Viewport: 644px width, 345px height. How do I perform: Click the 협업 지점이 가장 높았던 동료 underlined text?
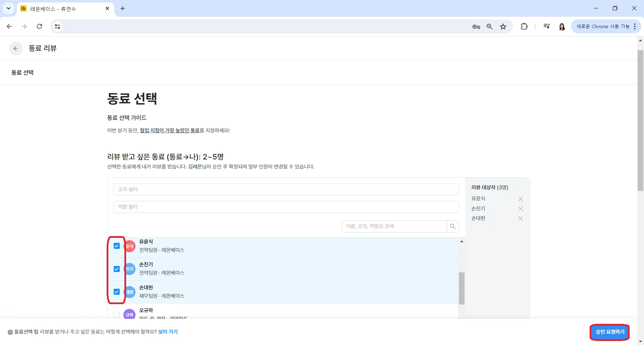[x=170, y=131]
